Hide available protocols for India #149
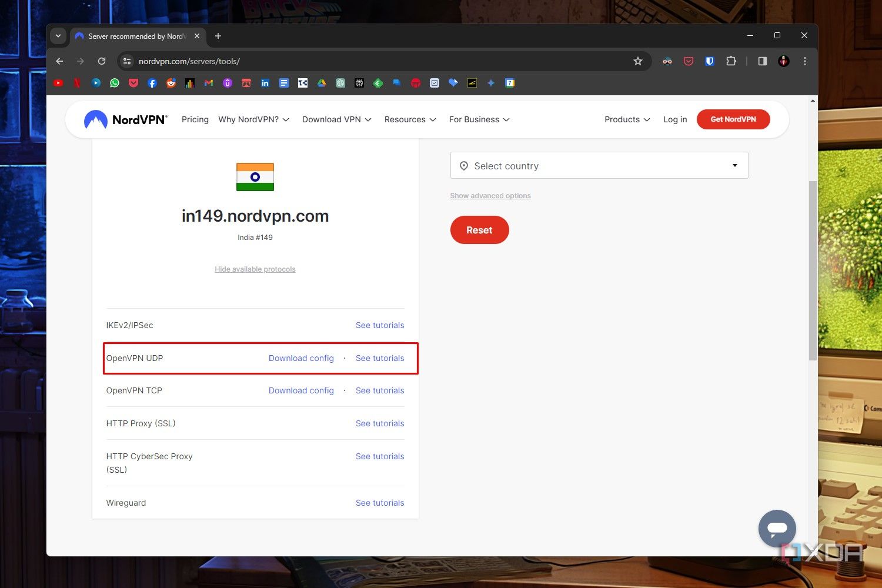882x588 pixels. 255,269
